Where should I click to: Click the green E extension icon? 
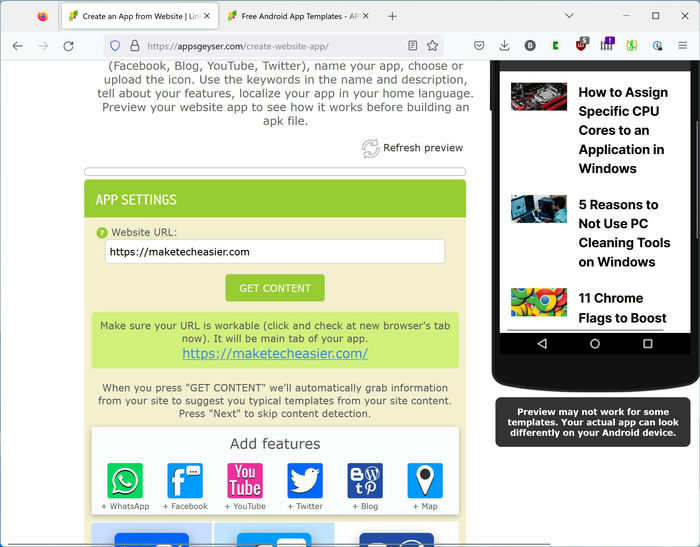click(x=555, y=46)
